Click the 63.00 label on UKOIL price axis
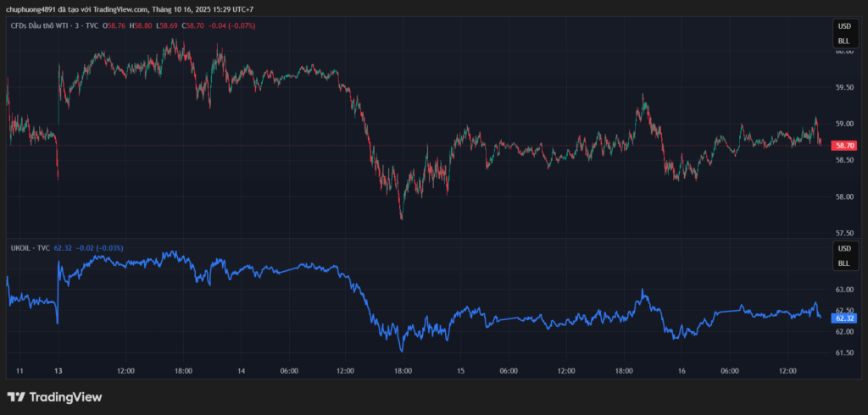Viewport: 868px width, 415px height. (843, 290)
